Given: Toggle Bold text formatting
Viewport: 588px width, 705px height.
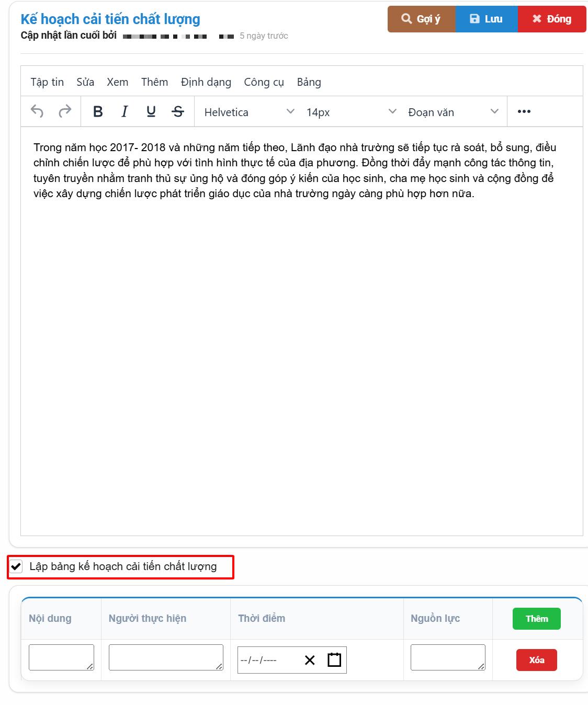Looking at the screenshot, I should coord(98,111).
